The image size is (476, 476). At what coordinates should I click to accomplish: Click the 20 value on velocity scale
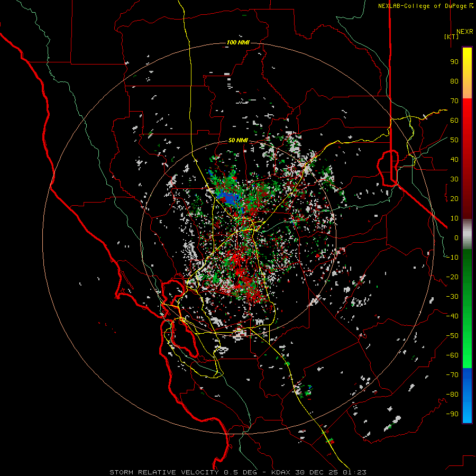(454, 198)
